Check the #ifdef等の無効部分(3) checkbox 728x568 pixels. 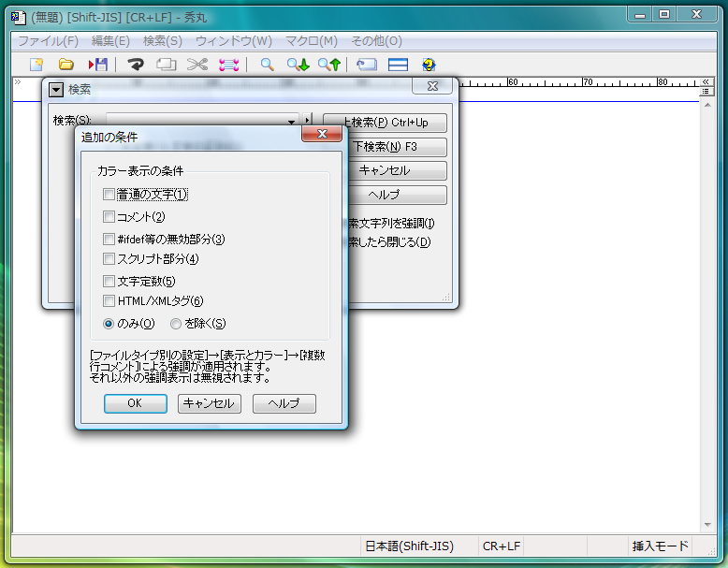click(109, 239)
